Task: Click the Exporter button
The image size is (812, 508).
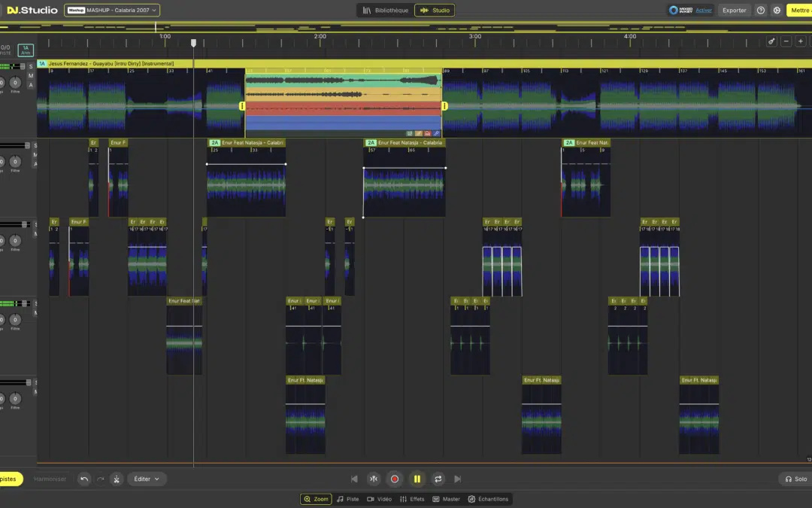Action: click(734, 11)
